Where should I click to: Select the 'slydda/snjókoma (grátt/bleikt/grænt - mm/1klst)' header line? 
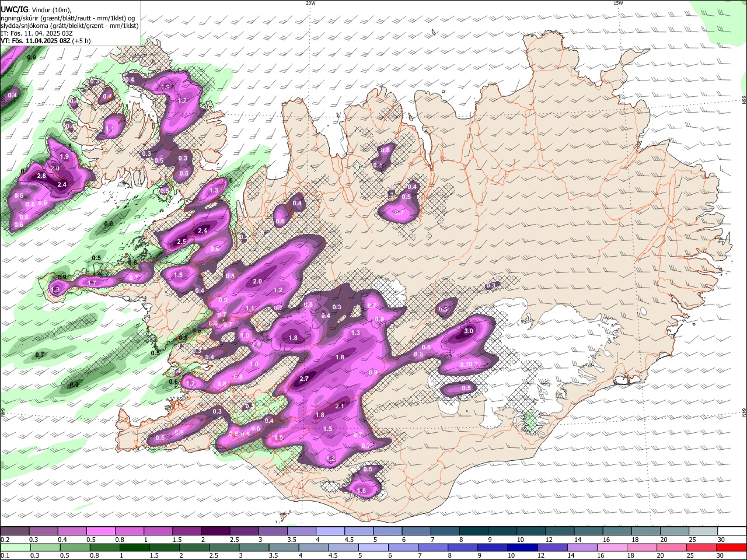(69, 26)
